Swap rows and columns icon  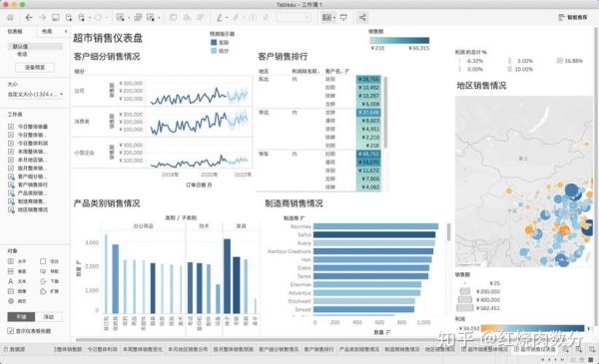[x=174, y=18]
